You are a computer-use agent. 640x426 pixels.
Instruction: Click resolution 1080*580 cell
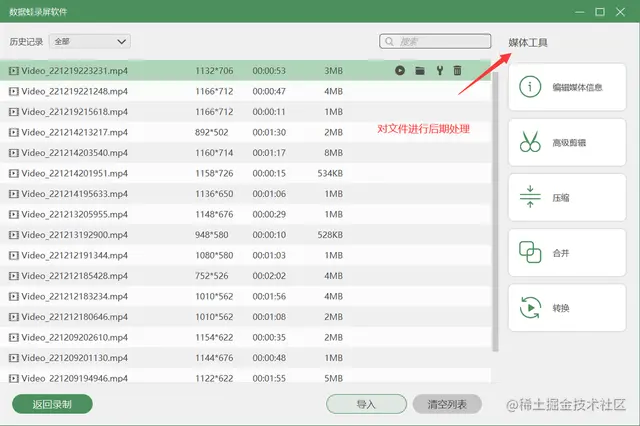coord(214,255)
